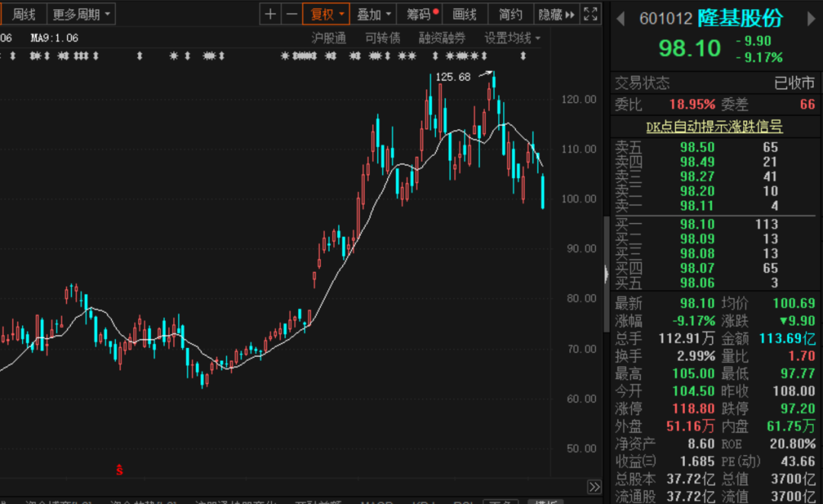Viewport: 823px width, 504px height.
Task: Click the double-arrow icon at chart bottom right
Action: (x=594, y=486)
